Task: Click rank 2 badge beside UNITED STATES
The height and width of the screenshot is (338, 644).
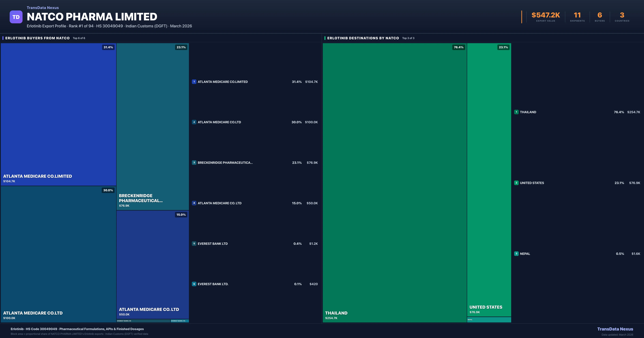Action: [516, 183]
